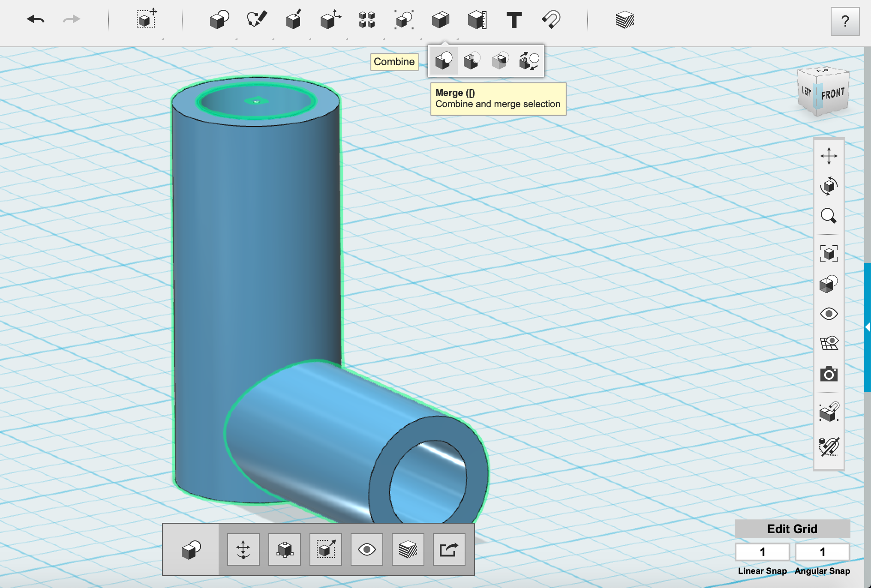Image resolution: width=871 pixels, height=588 pixels.
Task: Open the Materials tool in top toolbar
Action: [x=625, y=20]
